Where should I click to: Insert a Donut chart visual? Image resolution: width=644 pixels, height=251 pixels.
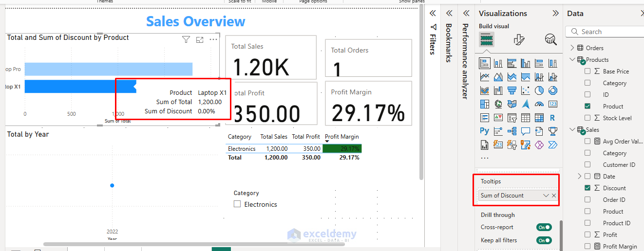coord(553,90)
